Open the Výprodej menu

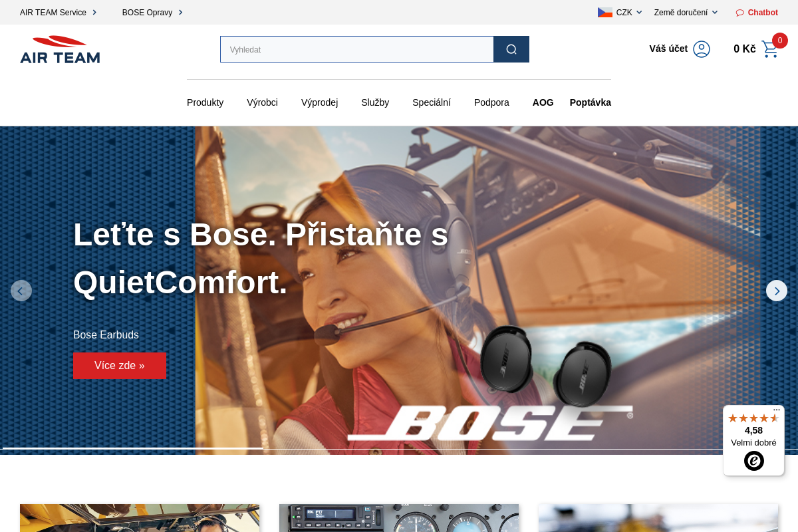point(319,102)
